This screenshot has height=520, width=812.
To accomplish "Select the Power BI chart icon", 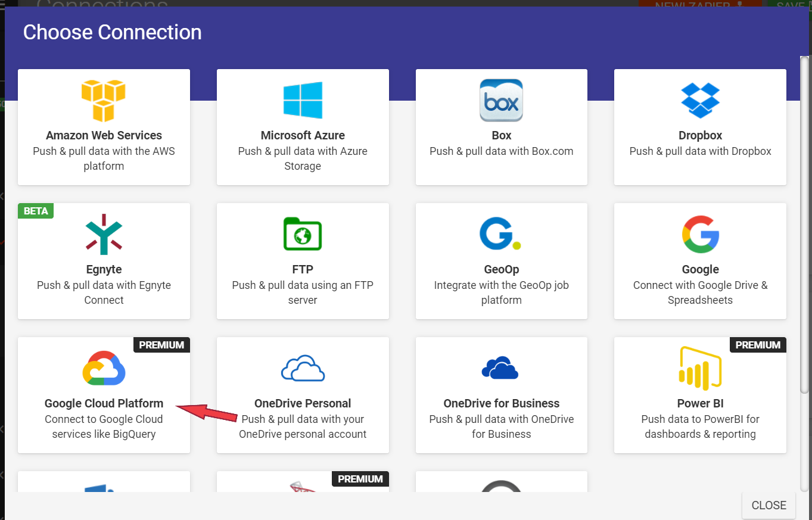I will (x=700, y=368).
